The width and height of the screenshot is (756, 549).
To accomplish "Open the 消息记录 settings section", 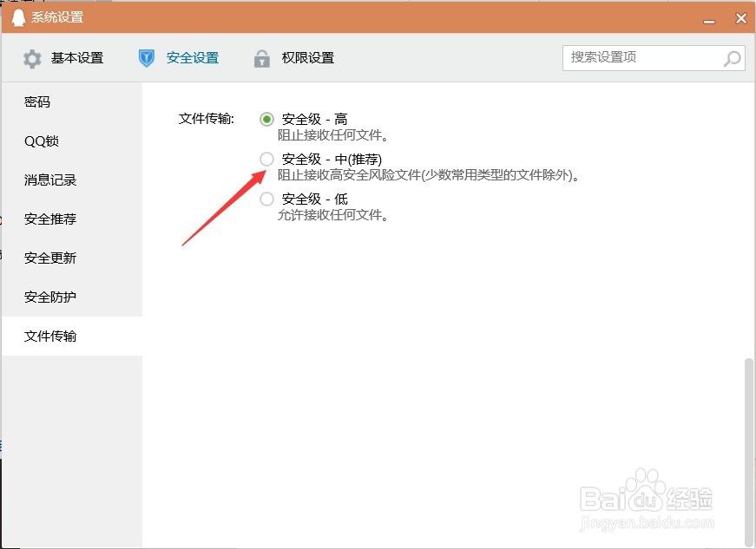I will (x=49, y=180).
